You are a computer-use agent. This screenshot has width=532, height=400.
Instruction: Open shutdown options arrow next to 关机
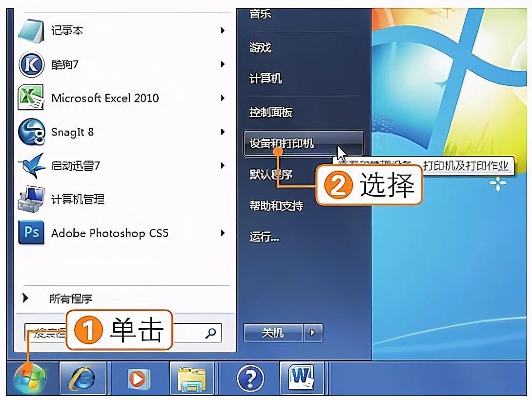click(312, 333)
